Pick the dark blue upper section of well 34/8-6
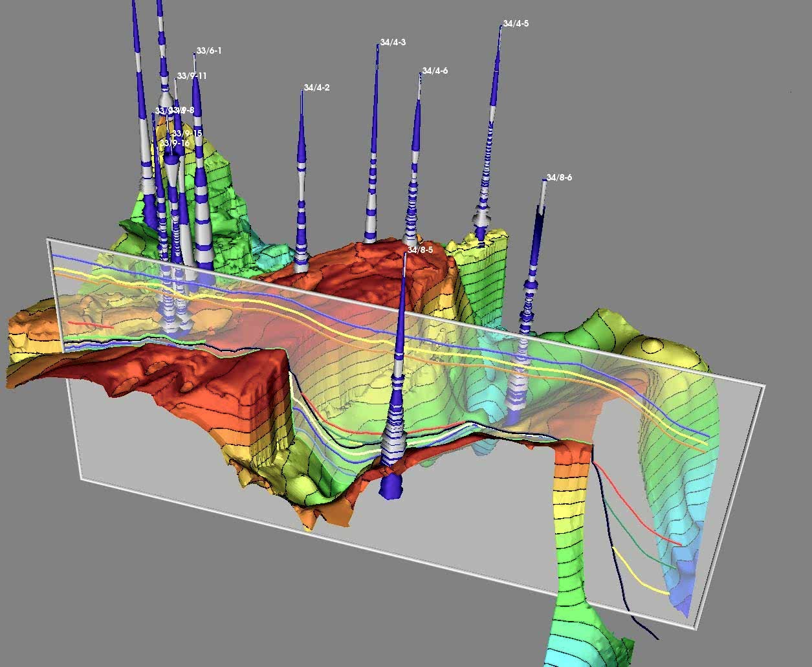The width and height of the screenshot is (812, 667). pyautogui.click(x=538, y=233)
